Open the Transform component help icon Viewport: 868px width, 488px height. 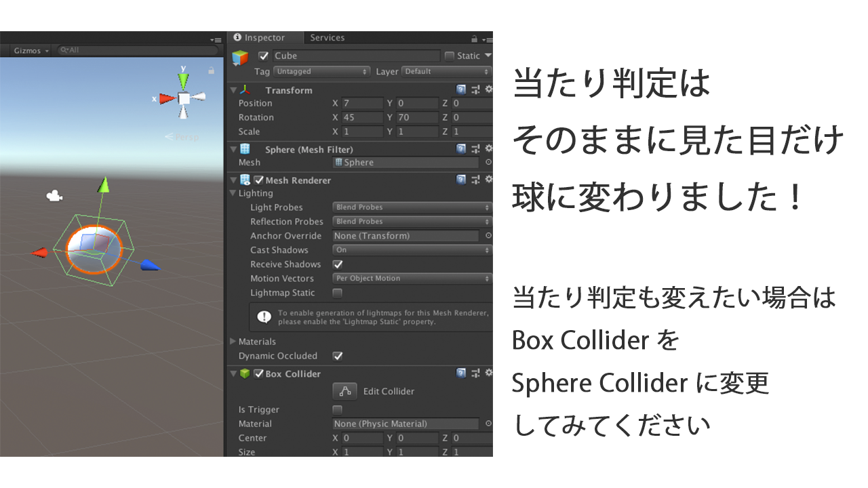click(x=461, y=89)
